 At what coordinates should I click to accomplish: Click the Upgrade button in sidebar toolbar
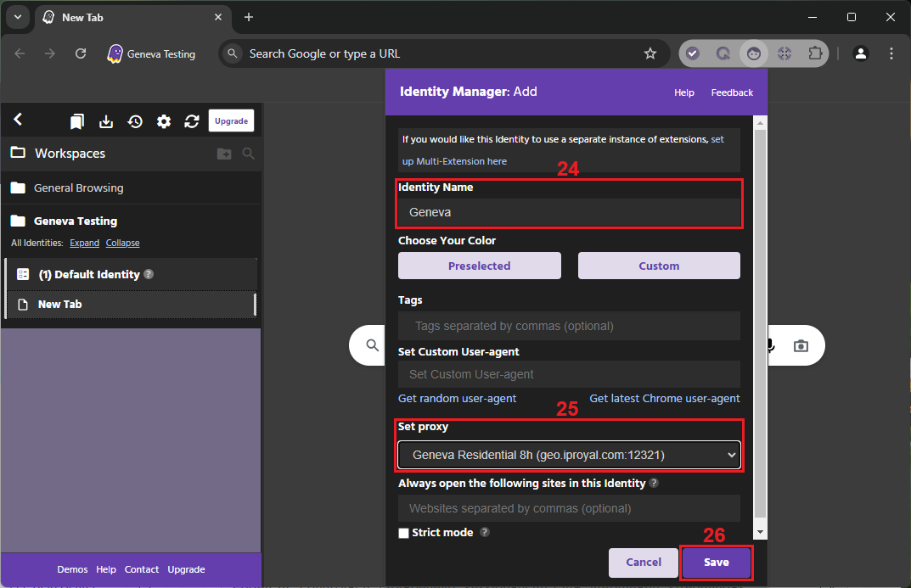[231, 120]
